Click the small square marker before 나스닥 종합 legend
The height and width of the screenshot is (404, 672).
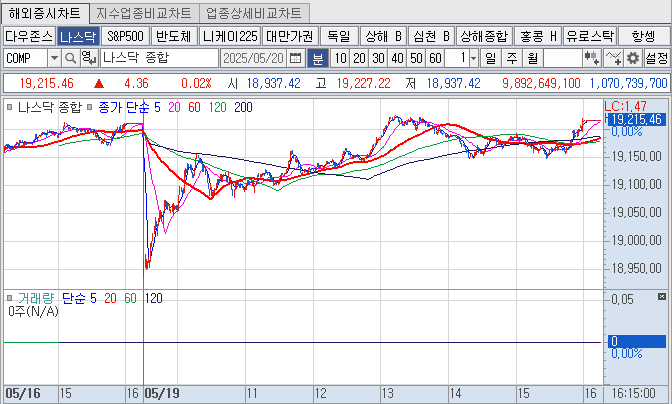coord(9,107)
